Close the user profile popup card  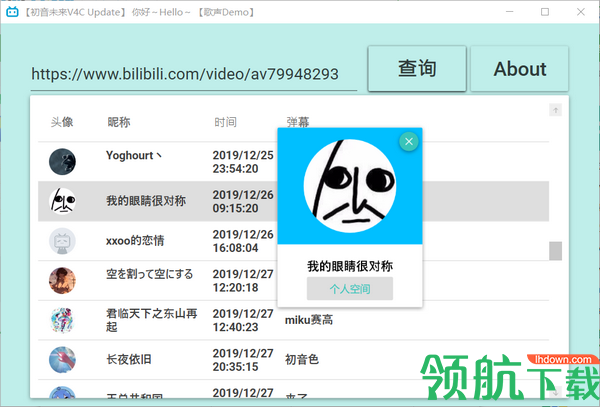409,142
